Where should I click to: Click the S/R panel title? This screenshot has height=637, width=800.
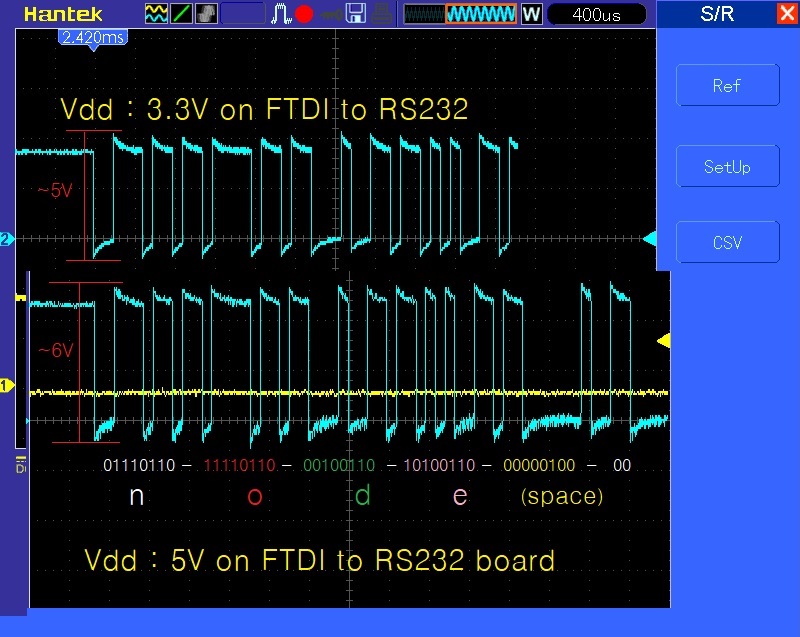point(717,14)
